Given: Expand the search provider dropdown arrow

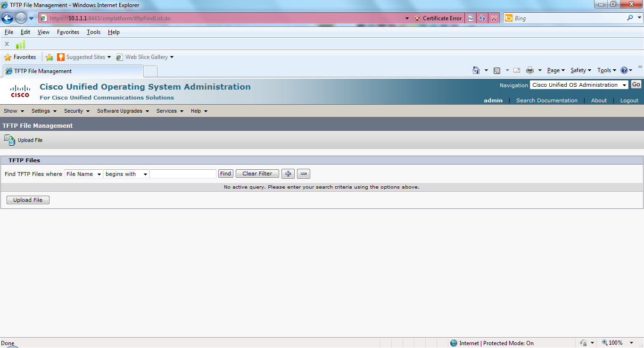Looking at the screenshot, I should [x=639, y=18].
